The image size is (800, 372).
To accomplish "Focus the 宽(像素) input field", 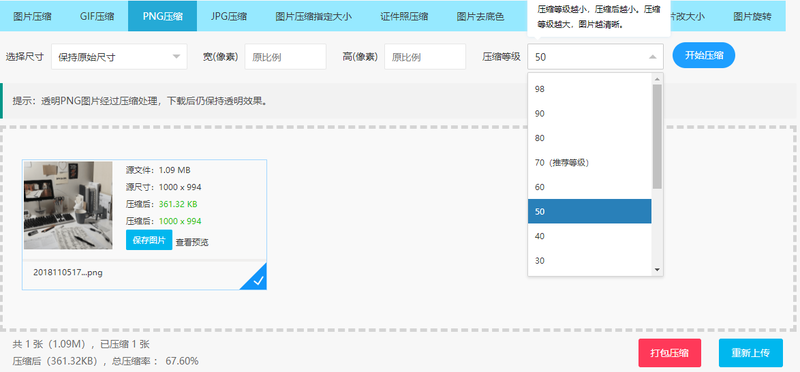I will click(x=285, y=57).
